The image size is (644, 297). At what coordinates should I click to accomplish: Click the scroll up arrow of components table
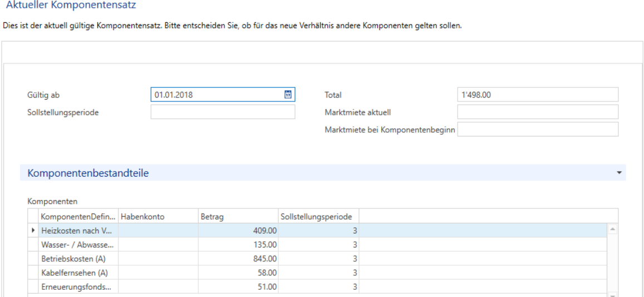[x=612, y=229]
